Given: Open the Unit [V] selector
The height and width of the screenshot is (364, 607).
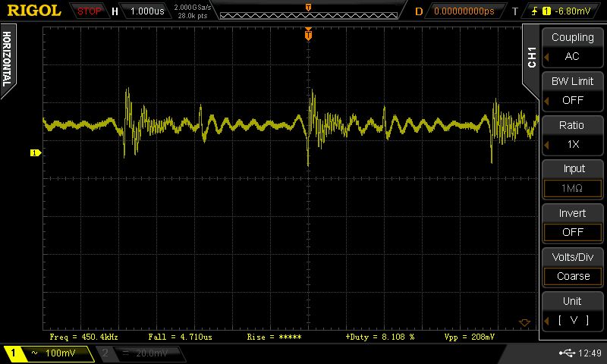Looking at the screenshot, I should 572,311.
